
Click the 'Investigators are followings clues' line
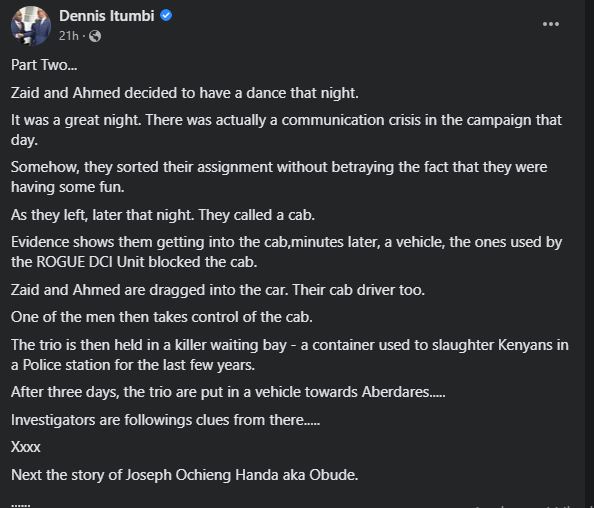[x=166, y=420]
